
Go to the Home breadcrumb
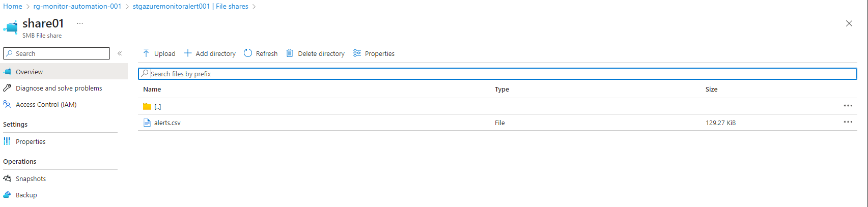click(x=13, y=6)
